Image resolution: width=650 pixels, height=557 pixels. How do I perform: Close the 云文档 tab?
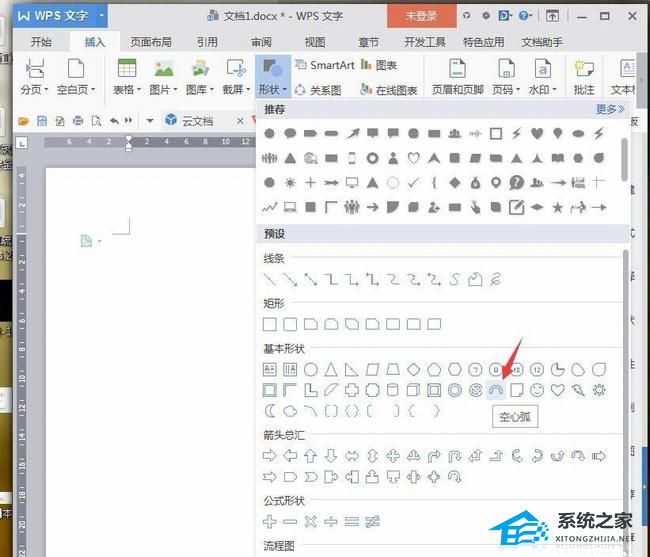click(x=240, y=121)
